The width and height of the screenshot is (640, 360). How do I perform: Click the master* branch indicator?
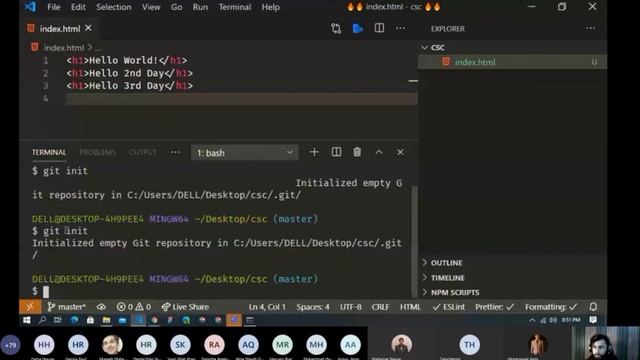66,307
